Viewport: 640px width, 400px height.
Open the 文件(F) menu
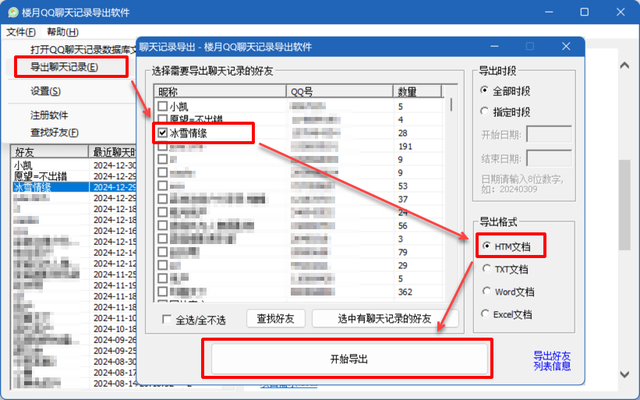click(x=21, y=32)
